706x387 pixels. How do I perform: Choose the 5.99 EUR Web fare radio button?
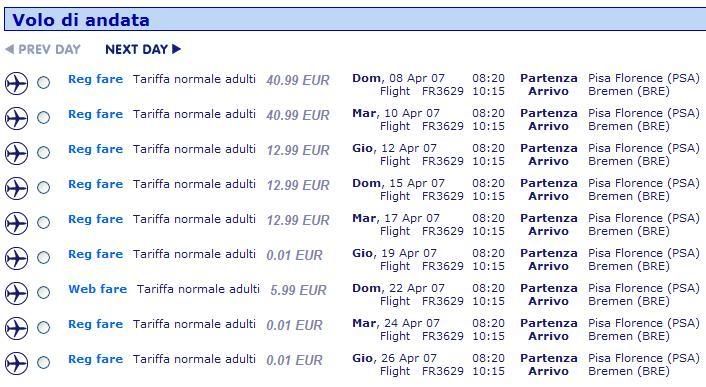pos(43,292)
